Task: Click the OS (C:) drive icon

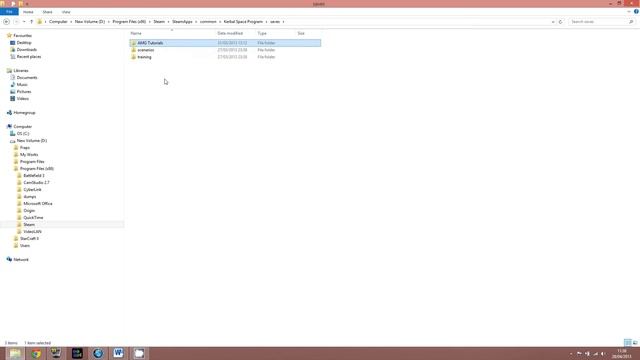Action: pyautogui.click(x=13, y=133)
